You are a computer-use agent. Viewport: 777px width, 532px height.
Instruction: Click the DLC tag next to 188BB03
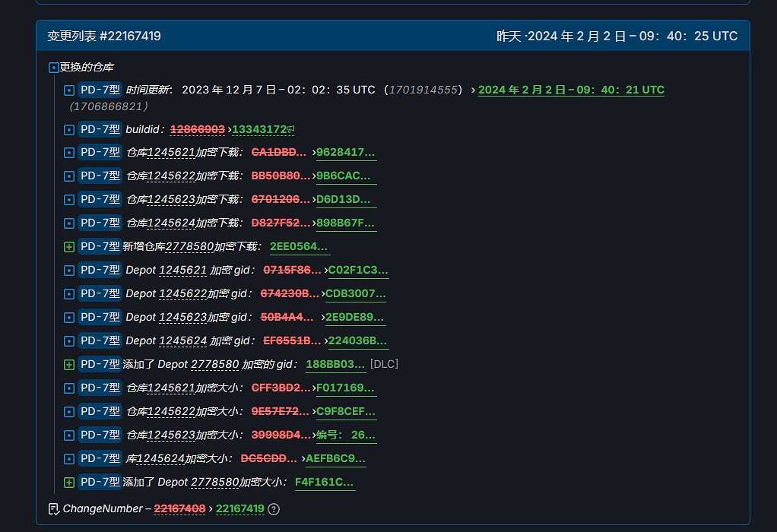383,364
